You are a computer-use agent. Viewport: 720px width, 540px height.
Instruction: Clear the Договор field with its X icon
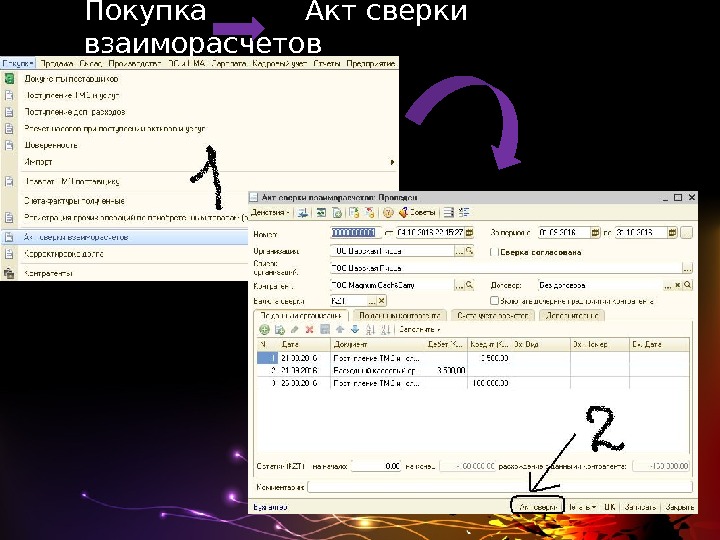(677, 285)
